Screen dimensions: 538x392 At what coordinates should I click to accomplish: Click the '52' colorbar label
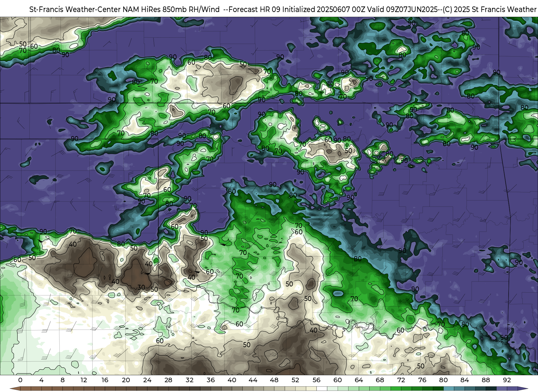click(295, 380)
